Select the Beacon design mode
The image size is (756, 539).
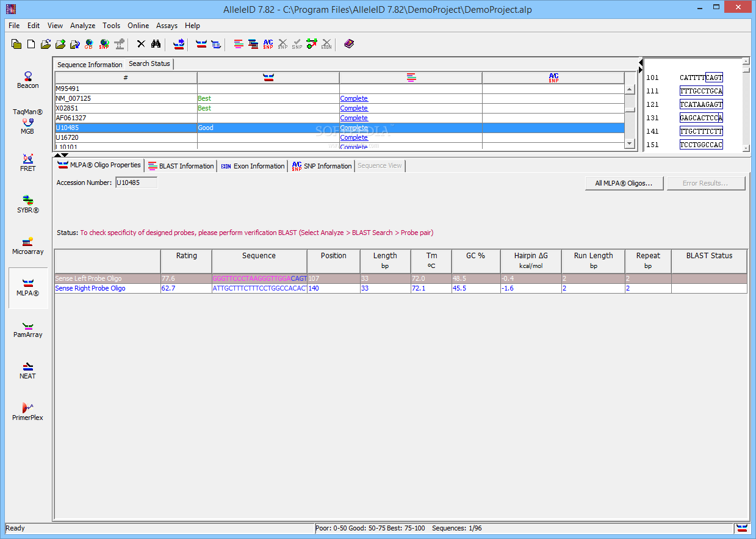coord(28,80)
